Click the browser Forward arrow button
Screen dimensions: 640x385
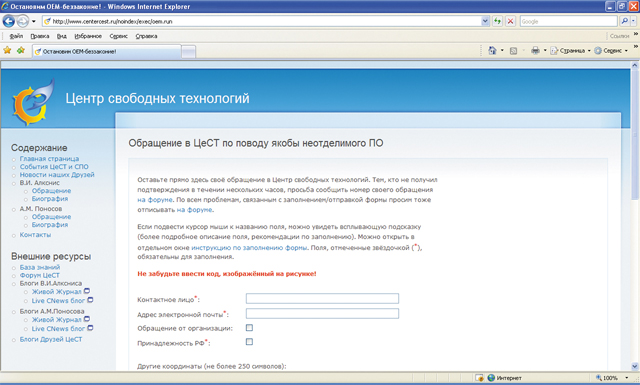pyautogui.click(x=23, y=21)
